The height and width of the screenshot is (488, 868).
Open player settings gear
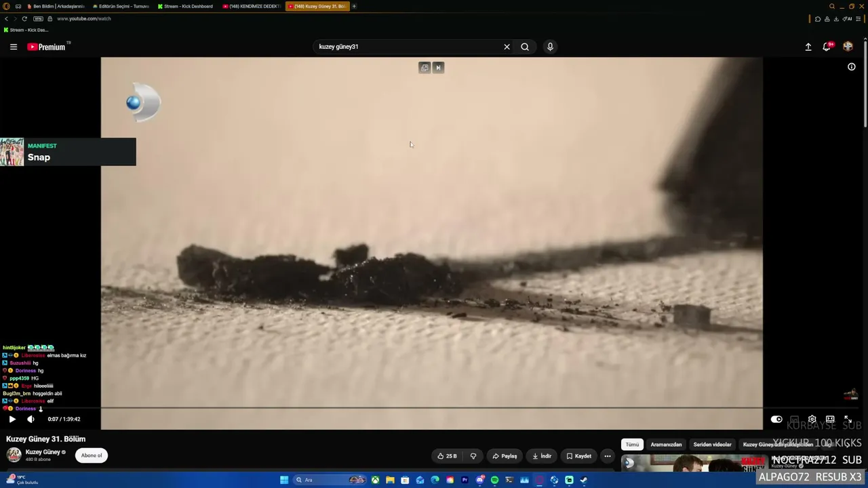pos(812,420)
